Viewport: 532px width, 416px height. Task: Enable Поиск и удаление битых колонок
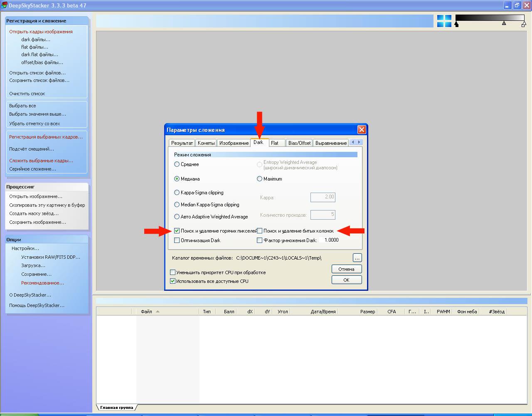tap(260, 231)
